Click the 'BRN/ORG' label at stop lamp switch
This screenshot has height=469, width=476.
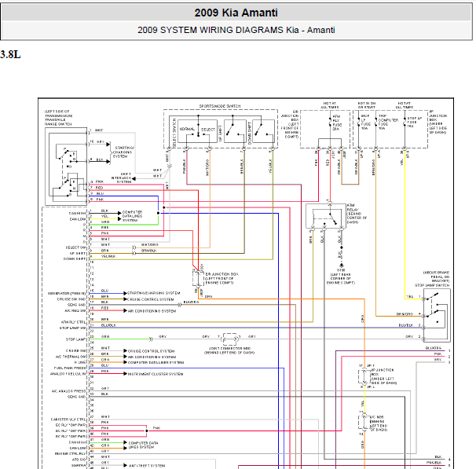(x=405, y=314)
